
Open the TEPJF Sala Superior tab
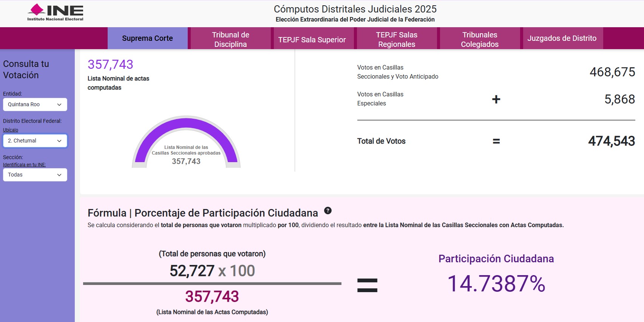(x=312, y=40)
